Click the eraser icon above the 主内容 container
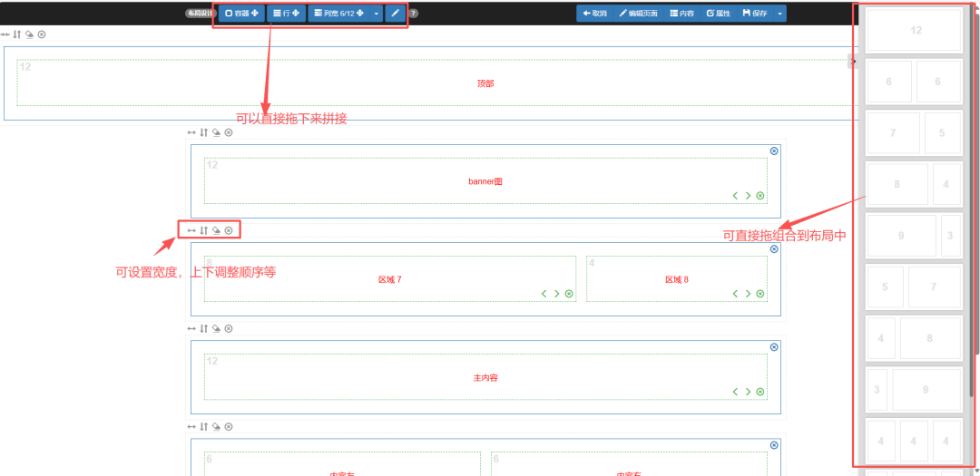 [x=216, y=328]
